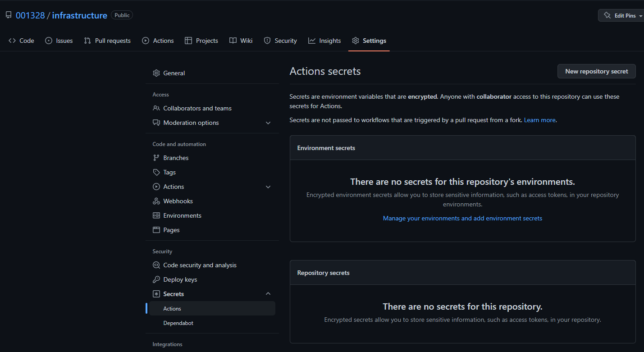
Task: Open the Projects tab
Action: 201,41
